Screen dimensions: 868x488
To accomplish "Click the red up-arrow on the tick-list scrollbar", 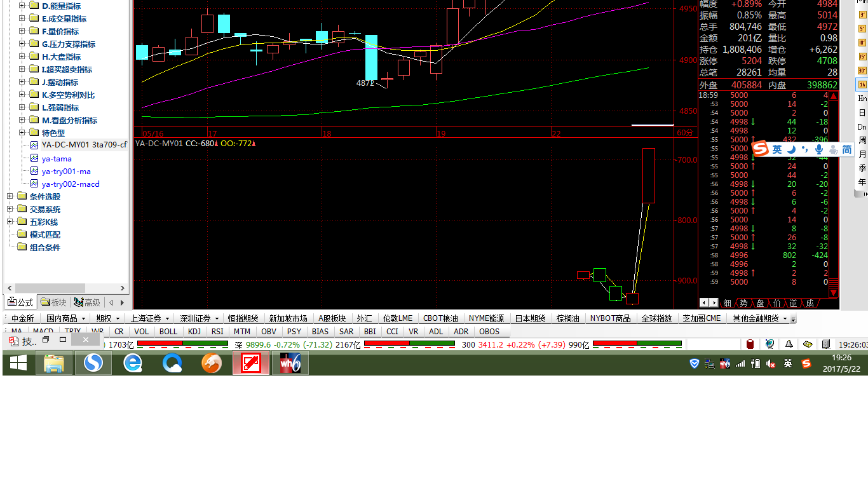I will pyautogui.click(x=834, y=96).
